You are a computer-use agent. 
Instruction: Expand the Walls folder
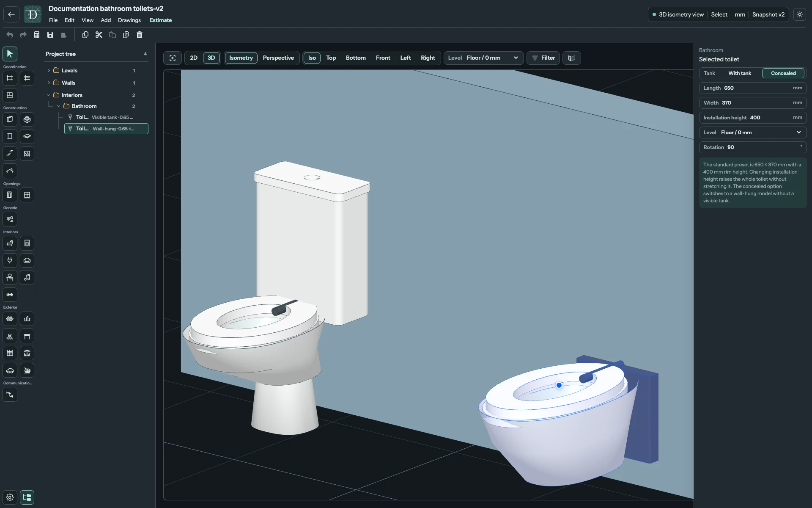click(x=49, y=83)
